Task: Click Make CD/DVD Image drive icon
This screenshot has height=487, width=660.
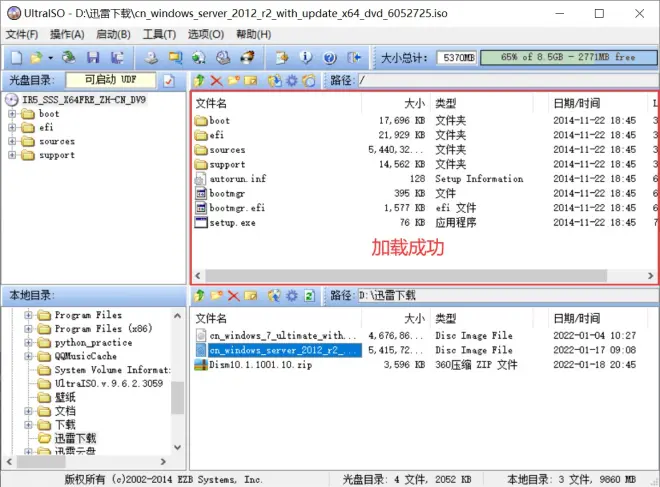Action: (151, 57)
